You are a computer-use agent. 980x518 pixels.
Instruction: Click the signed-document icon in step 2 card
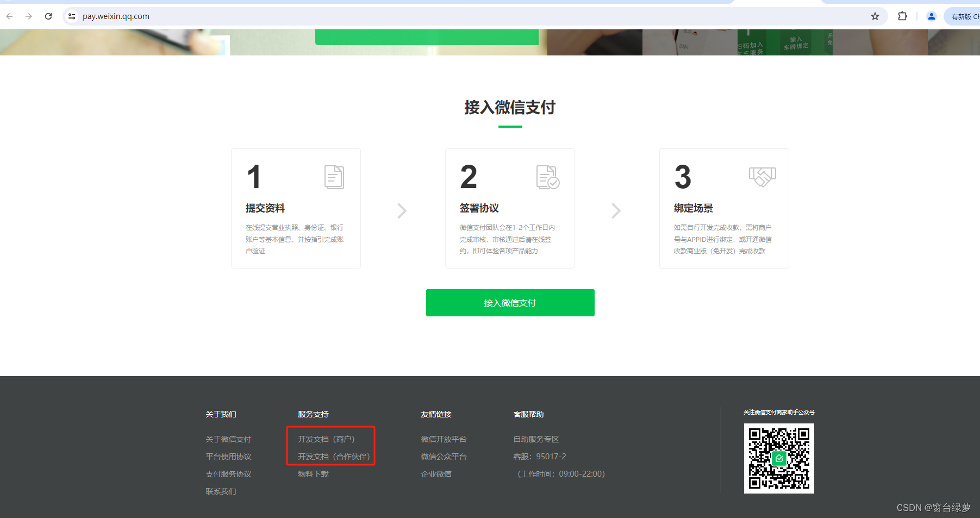point(548,177)
